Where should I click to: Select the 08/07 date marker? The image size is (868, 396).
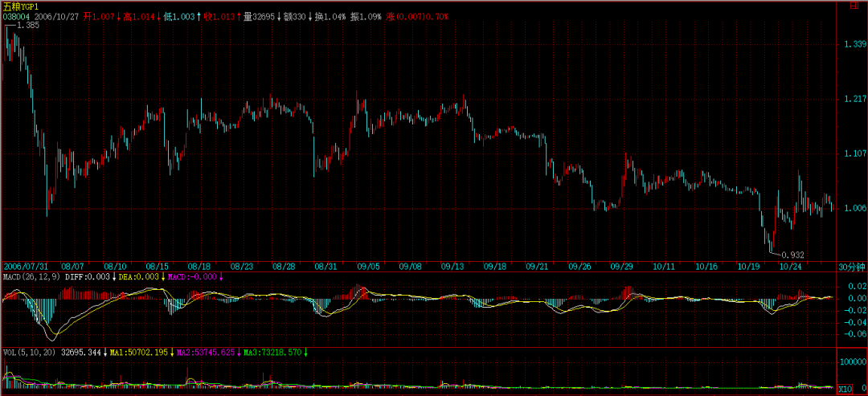point(72,266)
